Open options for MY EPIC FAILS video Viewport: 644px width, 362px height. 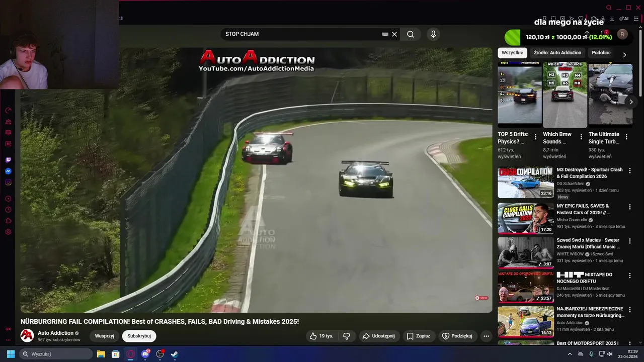(629, 207)
